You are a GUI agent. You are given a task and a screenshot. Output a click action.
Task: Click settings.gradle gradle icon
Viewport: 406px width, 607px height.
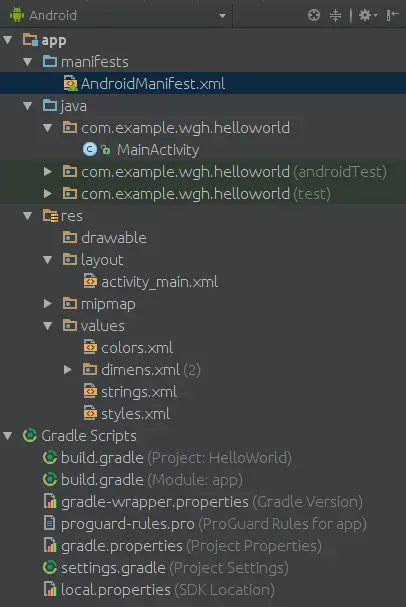click(x=50, y=568)
